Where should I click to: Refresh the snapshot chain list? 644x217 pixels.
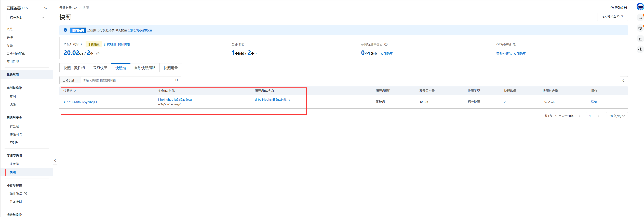click(624, 80)
